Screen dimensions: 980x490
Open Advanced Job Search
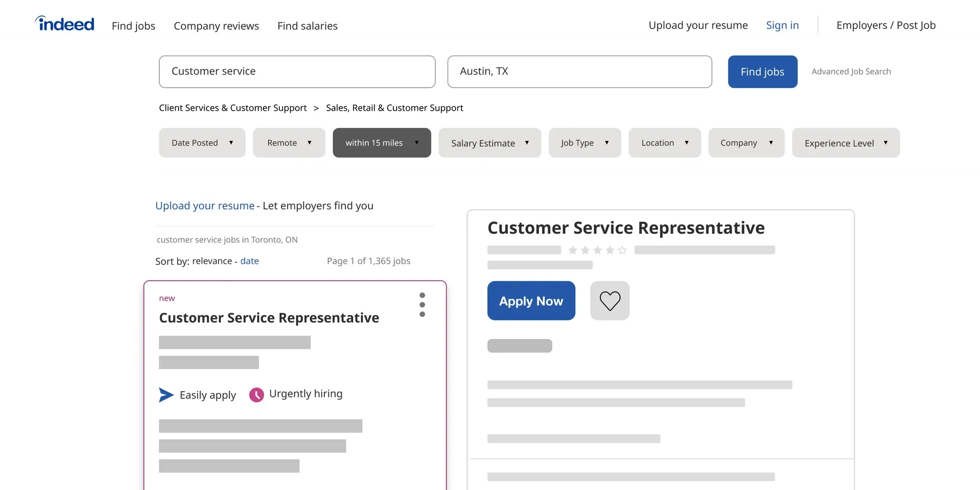click(851, 71)
